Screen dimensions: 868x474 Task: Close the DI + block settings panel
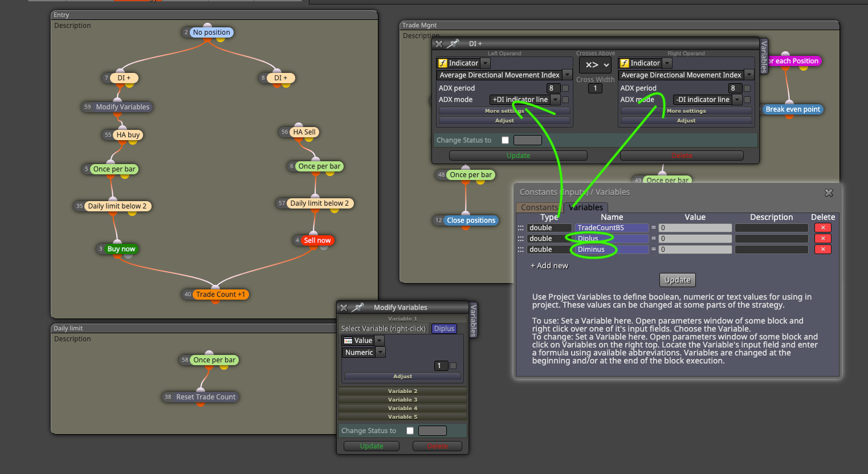coord(438,44)
